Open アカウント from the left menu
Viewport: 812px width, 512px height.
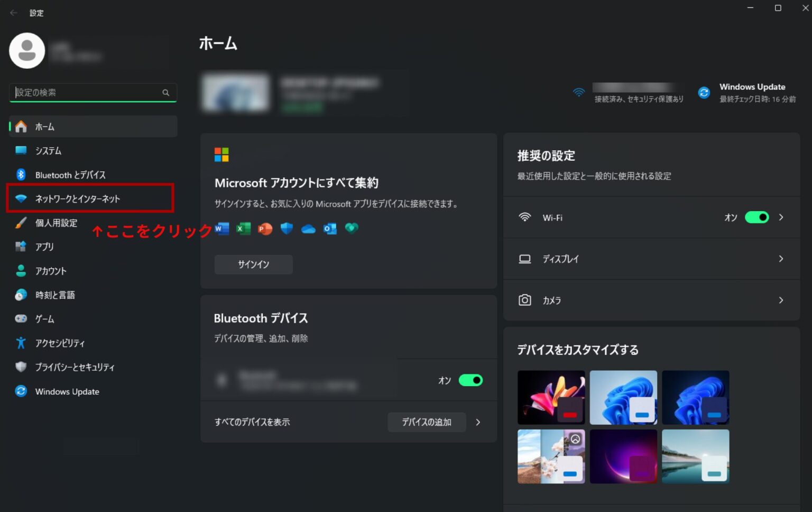[51, 271]
